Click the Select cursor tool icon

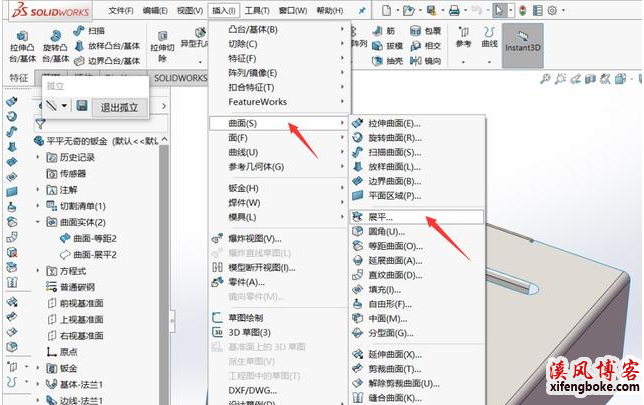tap(499, 10)
